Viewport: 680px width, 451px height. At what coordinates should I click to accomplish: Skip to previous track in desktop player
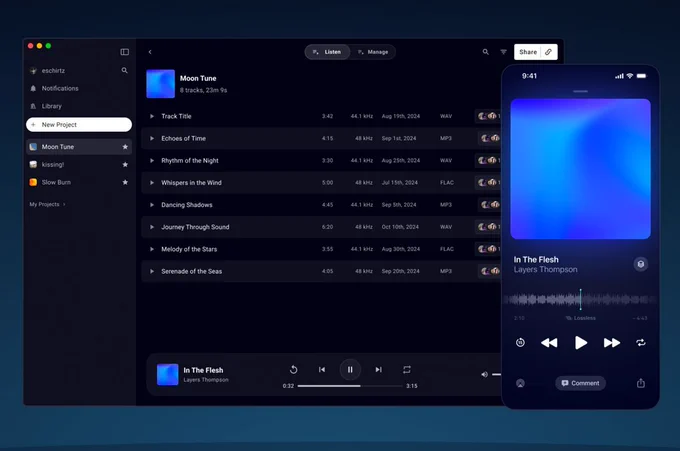[322, 369]
